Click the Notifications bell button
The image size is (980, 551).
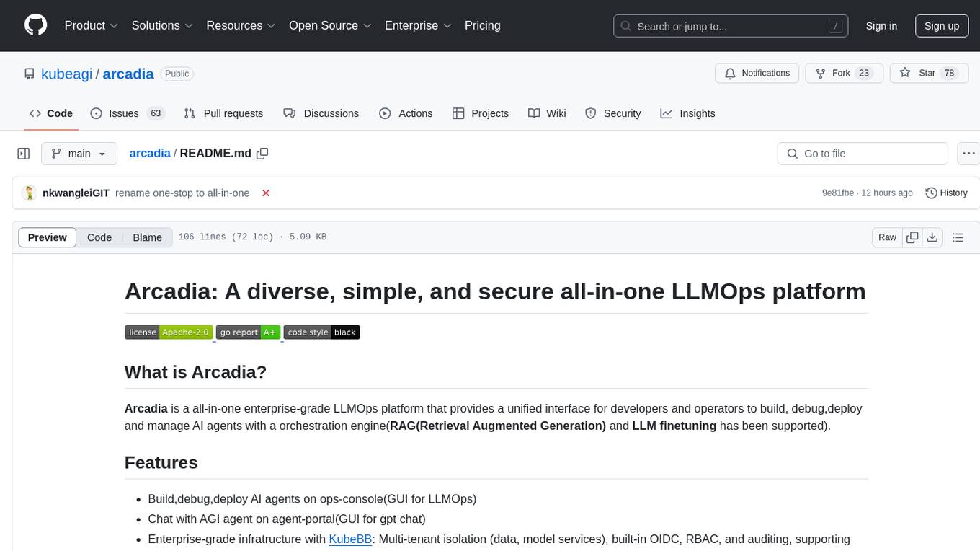coord(757,74)
